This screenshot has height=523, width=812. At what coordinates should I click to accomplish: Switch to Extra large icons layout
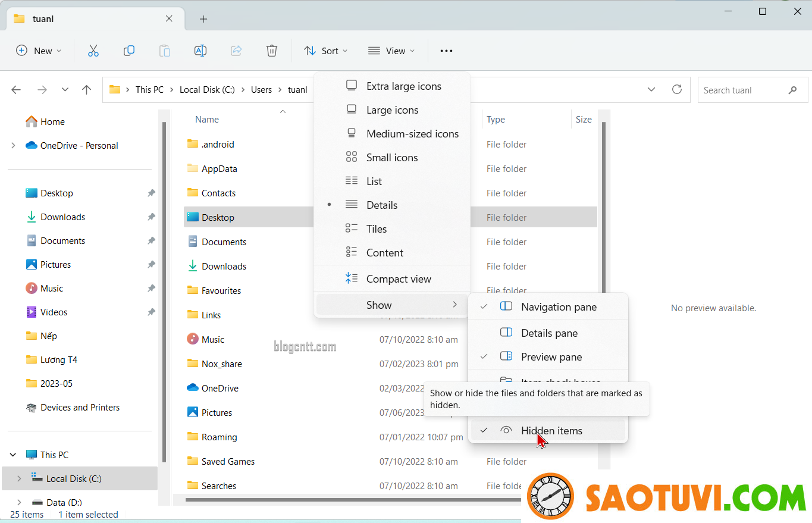coord(392,86)
